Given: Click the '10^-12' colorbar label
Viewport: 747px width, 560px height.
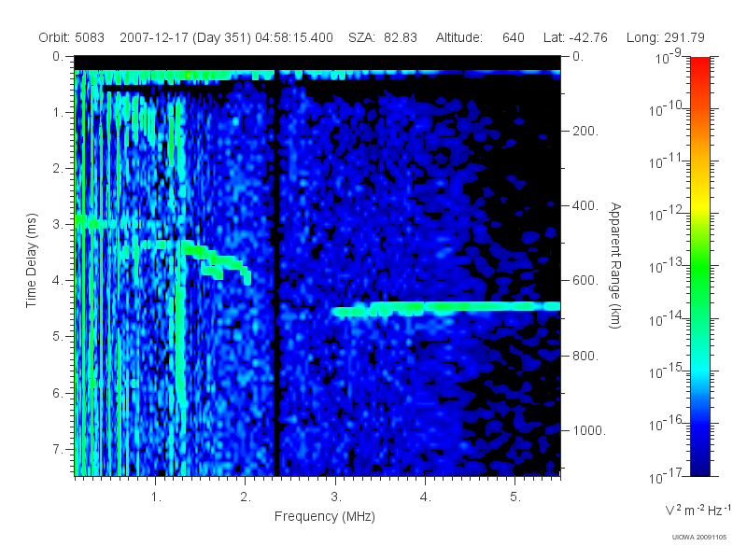Looking at the screenshot, I should (666, 215).
